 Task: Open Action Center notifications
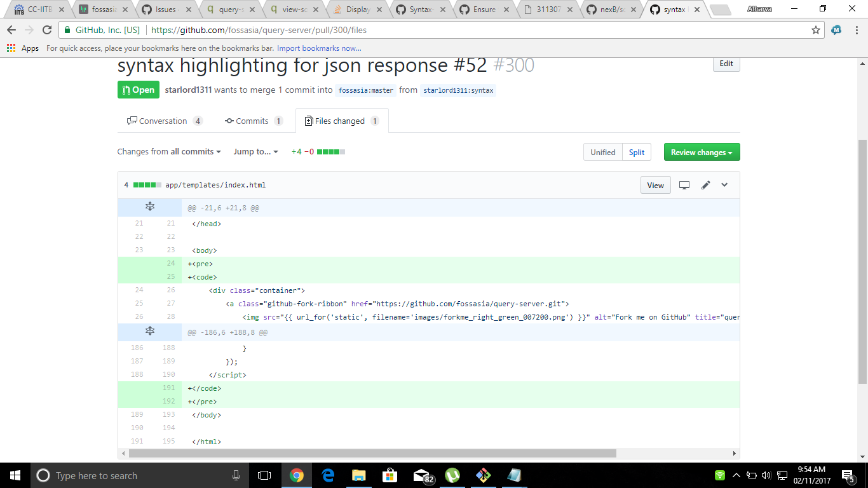tap(848, 475)
